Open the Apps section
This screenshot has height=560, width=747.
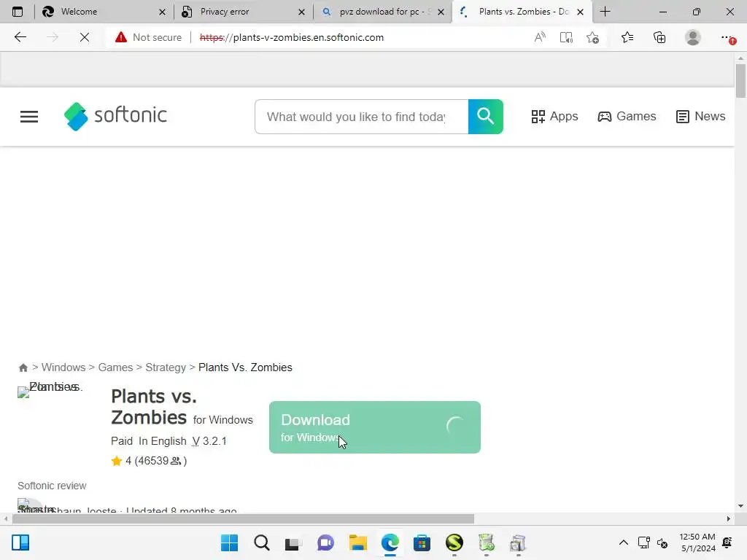click(x=554, y=116)
